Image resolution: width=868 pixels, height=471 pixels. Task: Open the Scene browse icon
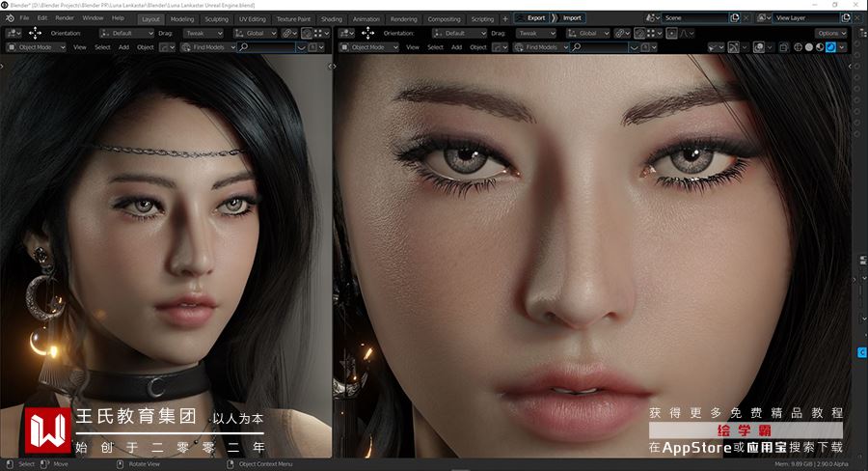652,18
